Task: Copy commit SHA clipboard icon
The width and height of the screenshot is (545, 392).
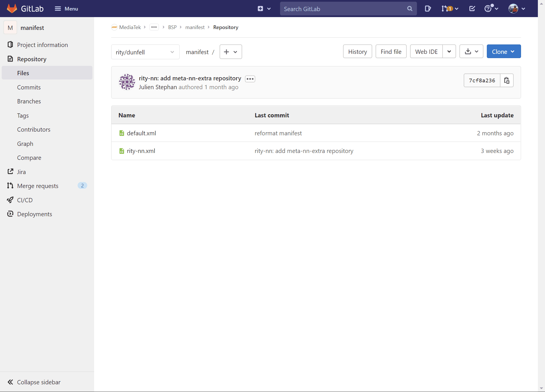Action: [507, 80]
